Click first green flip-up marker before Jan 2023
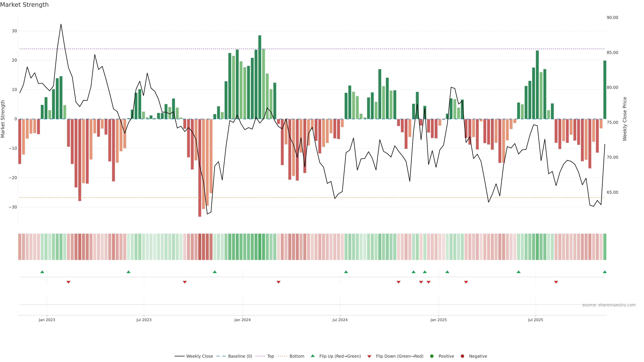Screen dimensions: 644x362 coord(42,272)
